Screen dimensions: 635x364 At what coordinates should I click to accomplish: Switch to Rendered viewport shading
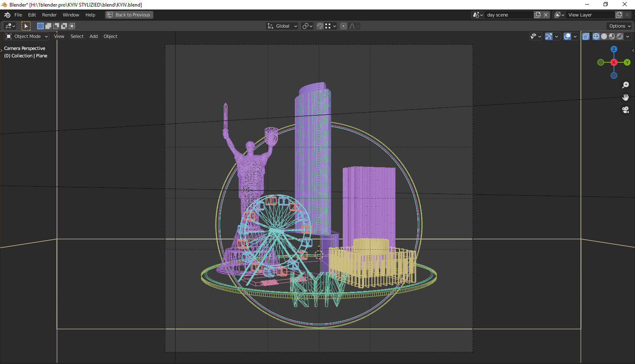[620, 36]
